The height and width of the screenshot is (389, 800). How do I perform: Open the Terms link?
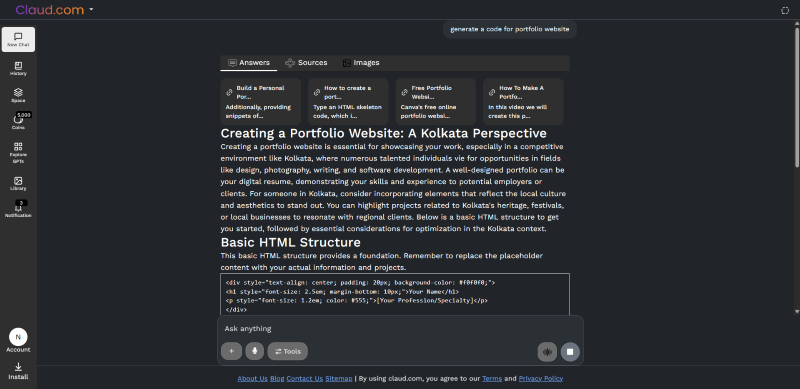pos(492,378)
